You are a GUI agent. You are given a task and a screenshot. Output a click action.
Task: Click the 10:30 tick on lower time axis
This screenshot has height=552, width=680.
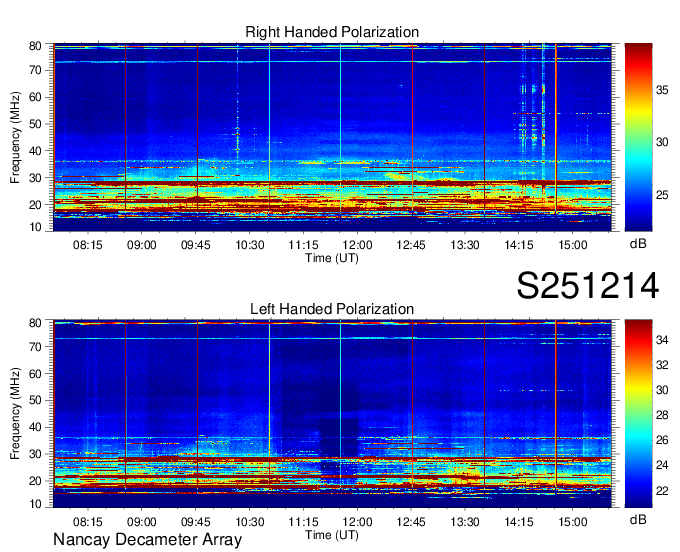point(250,521)
